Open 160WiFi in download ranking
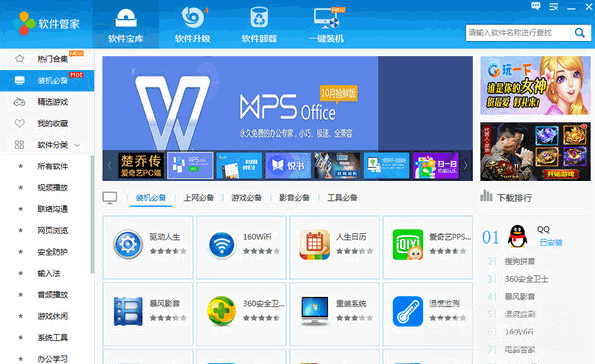Viewport: 595px width, 364px height. 519,332
